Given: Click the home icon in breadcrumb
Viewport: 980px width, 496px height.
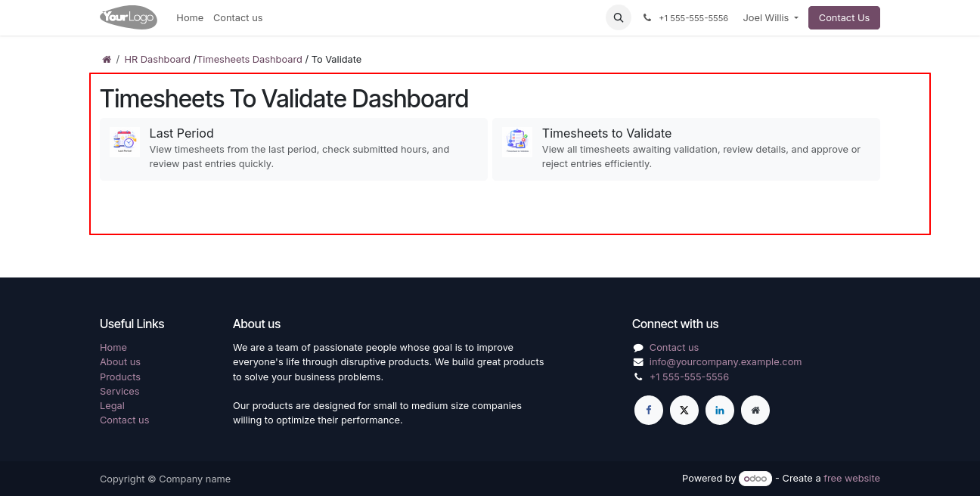Looking at the screenshot, I should [107, 60].
